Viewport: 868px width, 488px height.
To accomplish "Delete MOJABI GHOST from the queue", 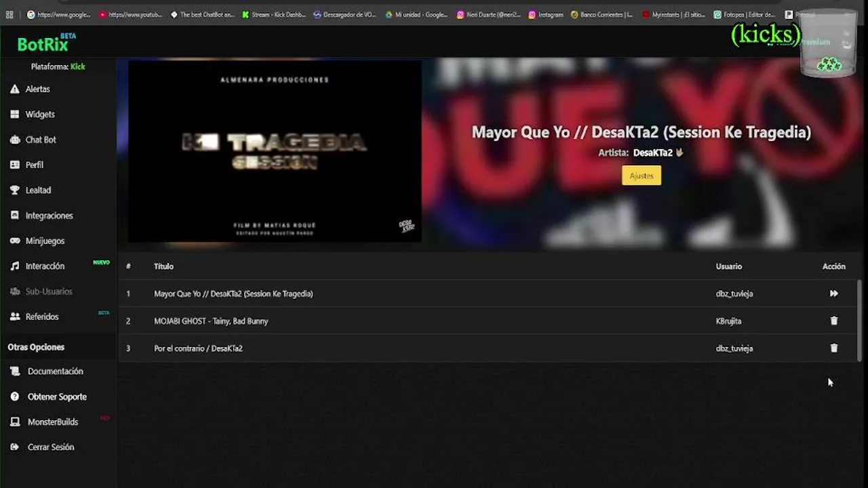I will pyautogui.click(x=834, y=321).
